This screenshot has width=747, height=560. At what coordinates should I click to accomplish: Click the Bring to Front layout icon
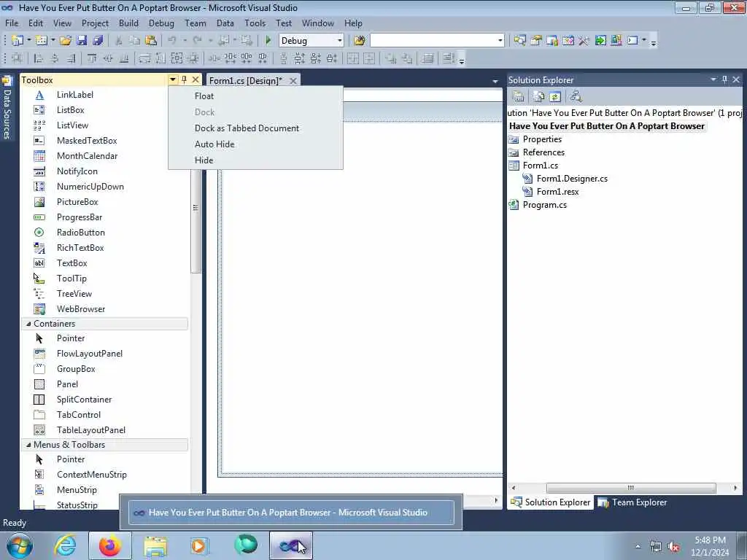(391, 58)
